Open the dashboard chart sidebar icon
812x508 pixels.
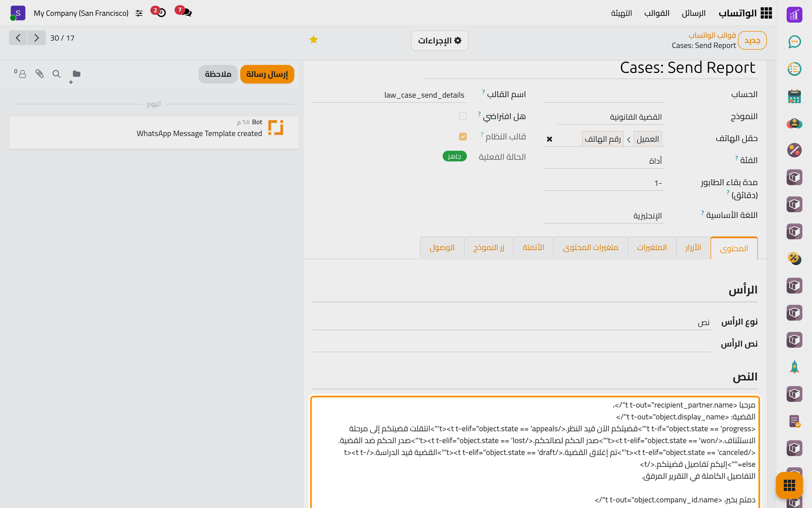[794, 15]
